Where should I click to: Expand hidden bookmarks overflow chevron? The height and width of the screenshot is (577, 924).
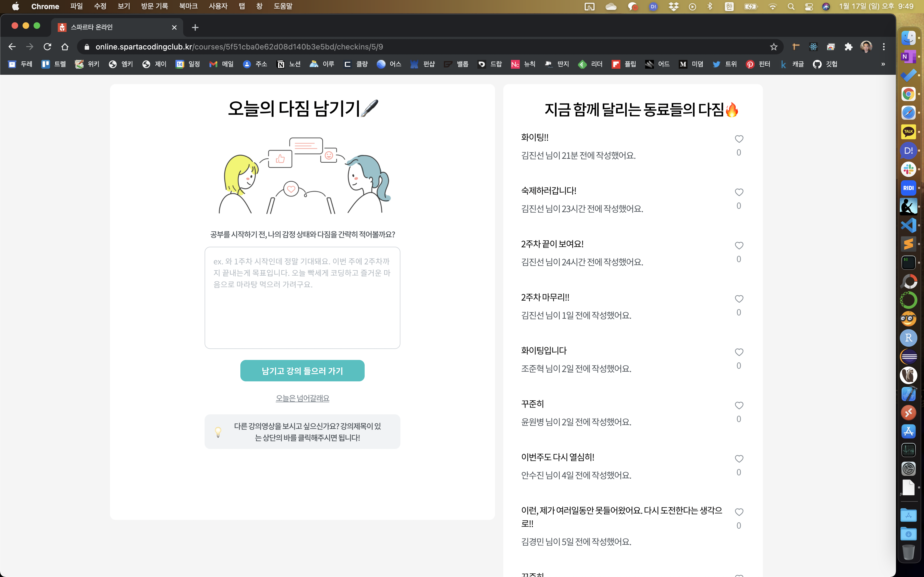(883, 64)
